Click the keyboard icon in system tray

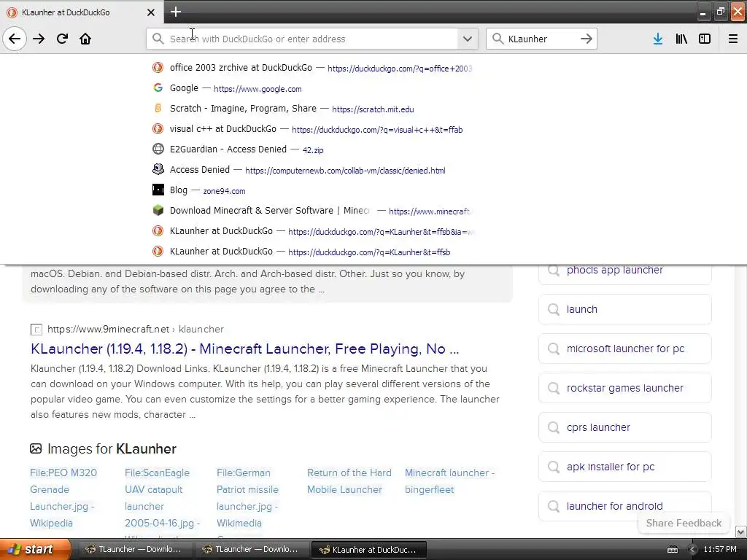point(672,550)
